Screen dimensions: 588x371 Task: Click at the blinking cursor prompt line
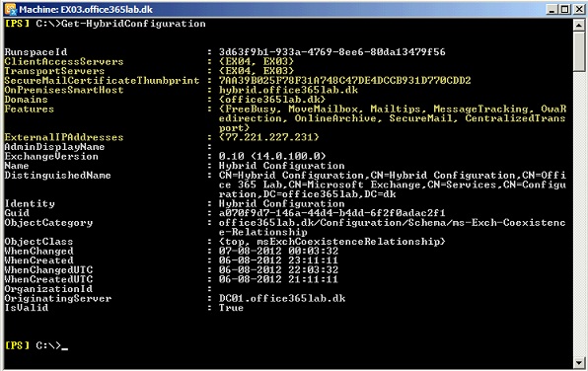(37, 345)
